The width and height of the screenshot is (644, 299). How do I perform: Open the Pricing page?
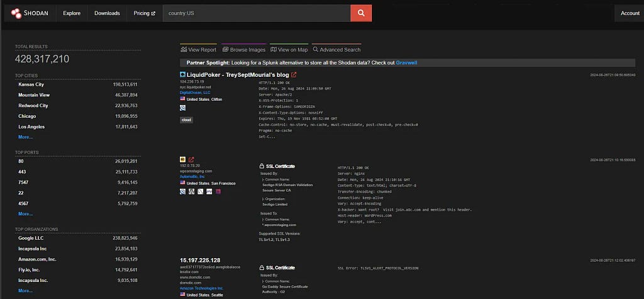[x=145, y=13]
